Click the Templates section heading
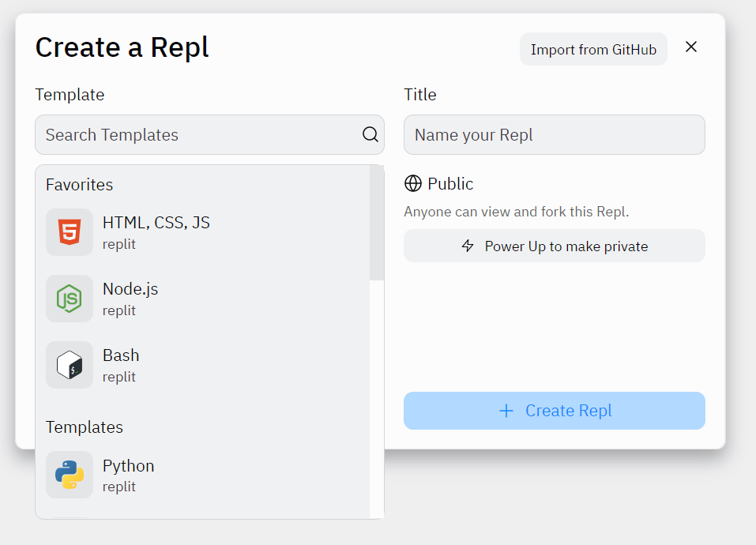This screenshot has width=756, height=545. (x=85, y=427)
